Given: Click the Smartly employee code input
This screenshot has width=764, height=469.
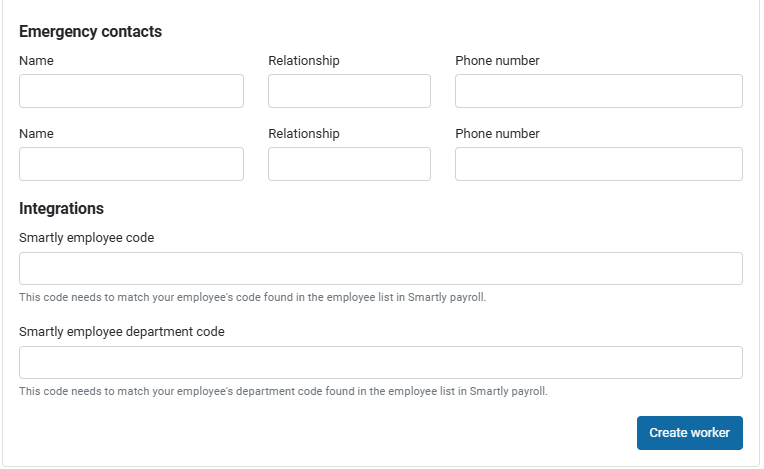Looking at the screenshot, I should [x=380, y=269].
